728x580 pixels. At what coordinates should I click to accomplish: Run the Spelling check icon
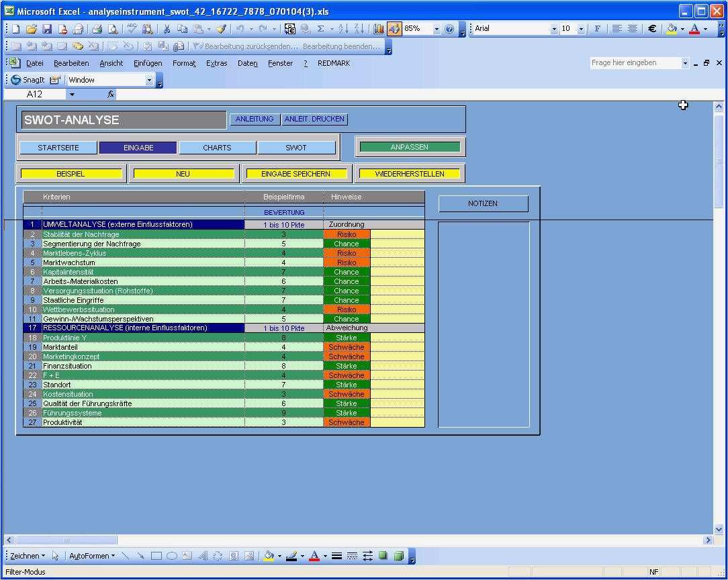click(x=132, y=30)
